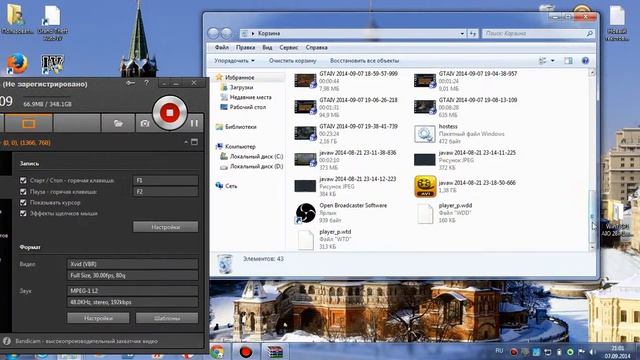Toggle the Pause hotkey checkbox

click(23, 191)
